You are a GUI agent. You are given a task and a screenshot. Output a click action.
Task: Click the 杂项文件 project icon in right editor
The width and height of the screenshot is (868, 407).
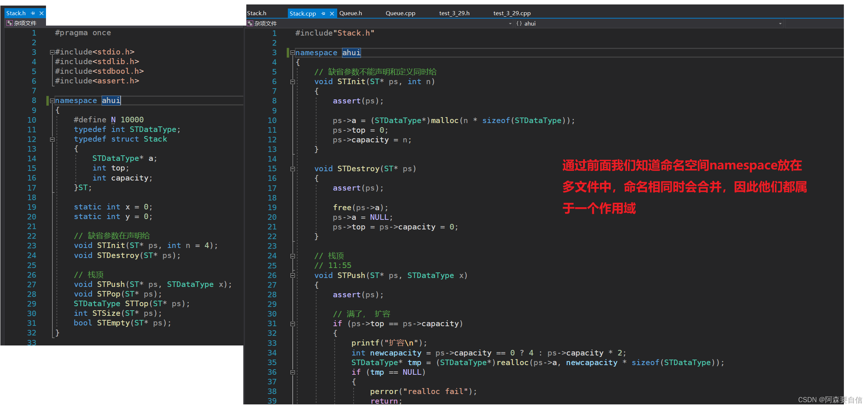tap(250, 23)
